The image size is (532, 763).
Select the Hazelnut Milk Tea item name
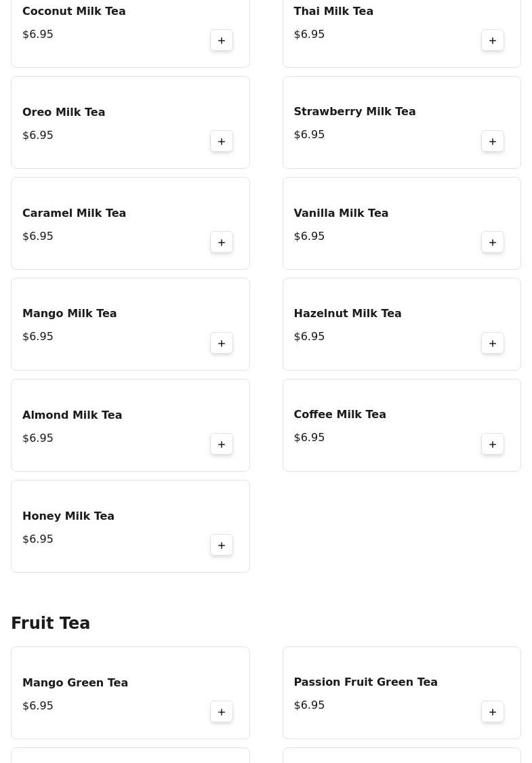click(348, 313)
